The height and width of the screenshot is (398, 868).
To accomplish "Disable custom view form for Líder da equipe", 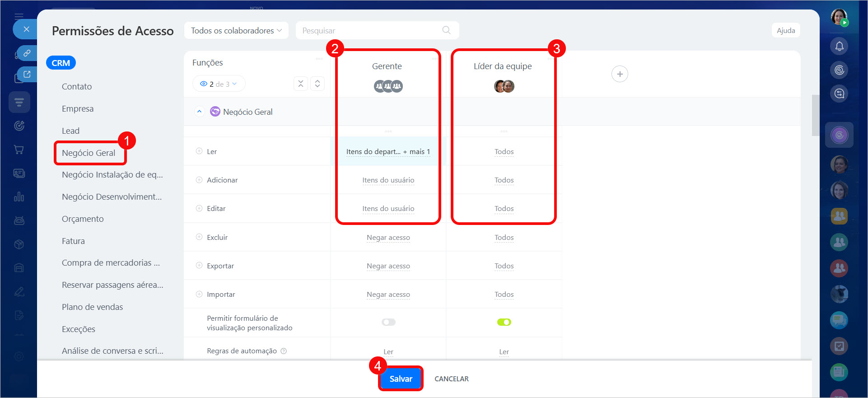I will (504, 322).
